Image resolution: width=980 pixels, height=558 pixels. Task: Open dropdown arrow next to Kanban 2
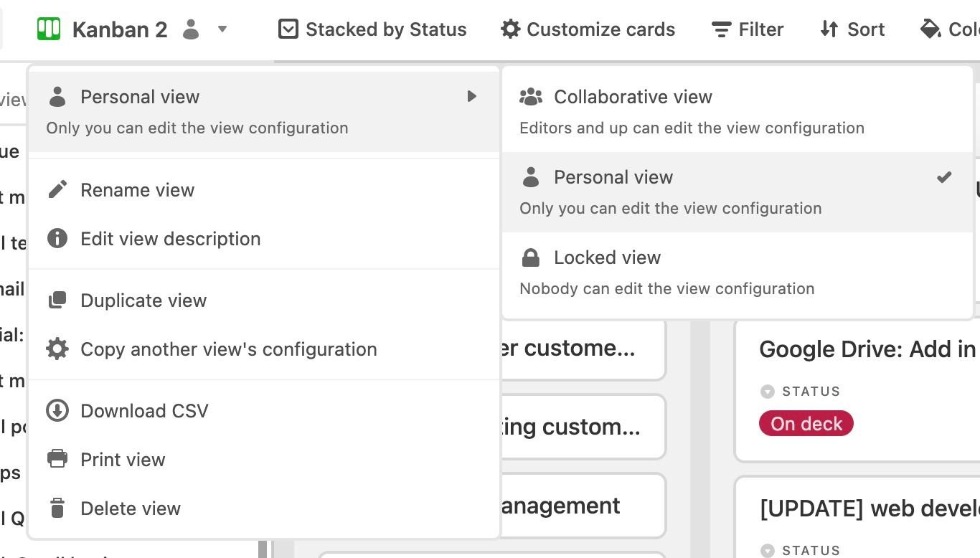(x=222, y=29)
